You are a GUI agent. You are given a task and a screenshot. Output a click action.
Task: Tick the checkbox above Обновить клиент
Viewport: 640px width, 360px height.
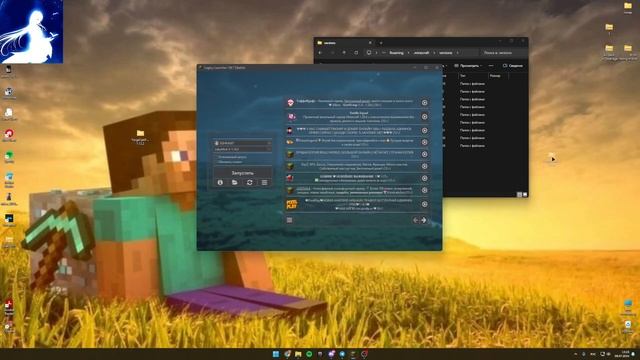pos(216,157)
